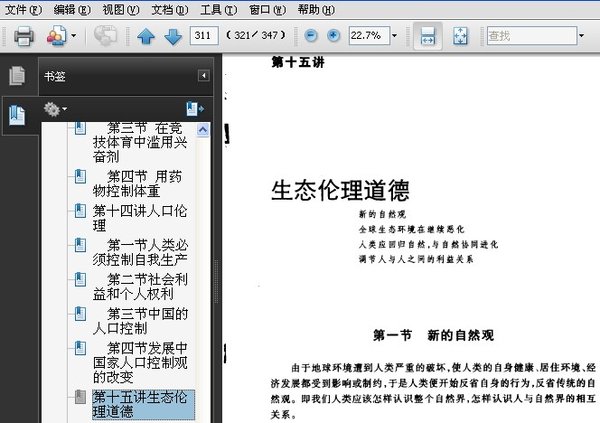Viewport: 600px width, 423px height.
Task: Select bookmark 第四节发展中国家人口控制观的改变
Action: coord(140,363)
